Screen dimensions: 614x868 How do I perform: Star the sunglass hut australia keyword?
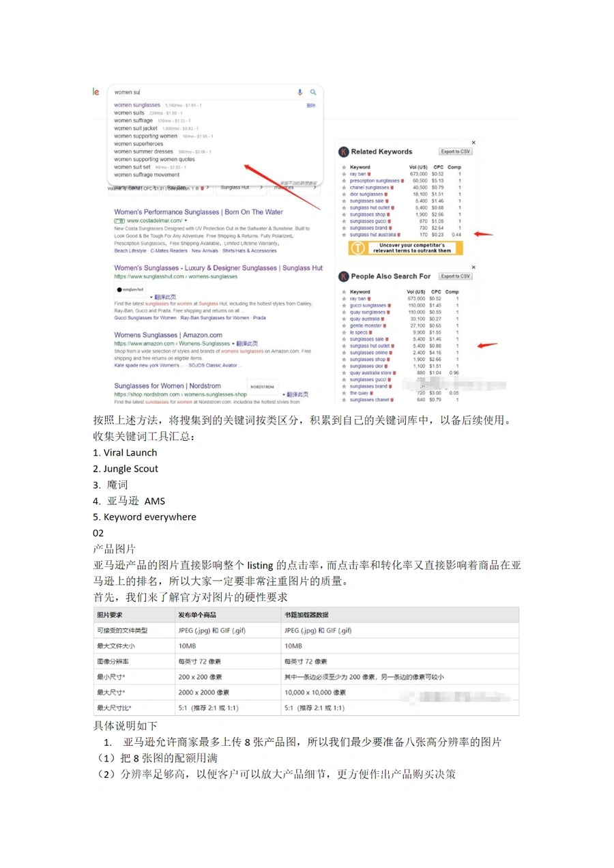(x=345, y=235)
